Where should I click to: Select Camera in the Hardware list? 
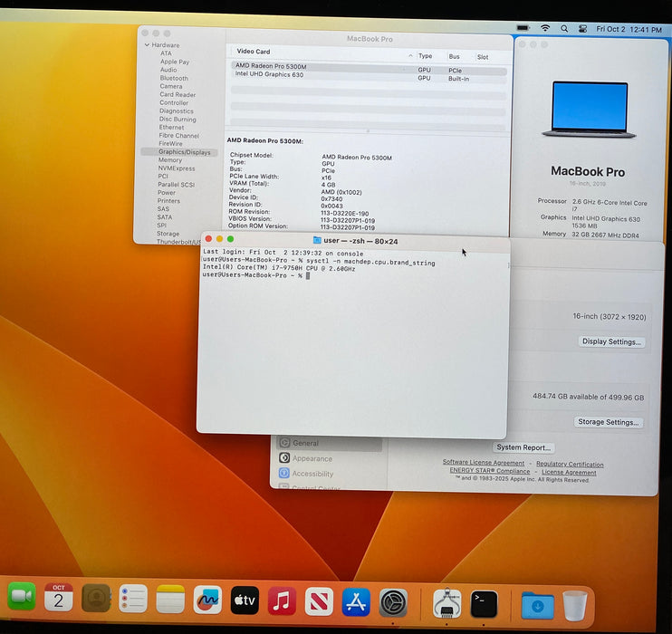[x=171, y=86]
